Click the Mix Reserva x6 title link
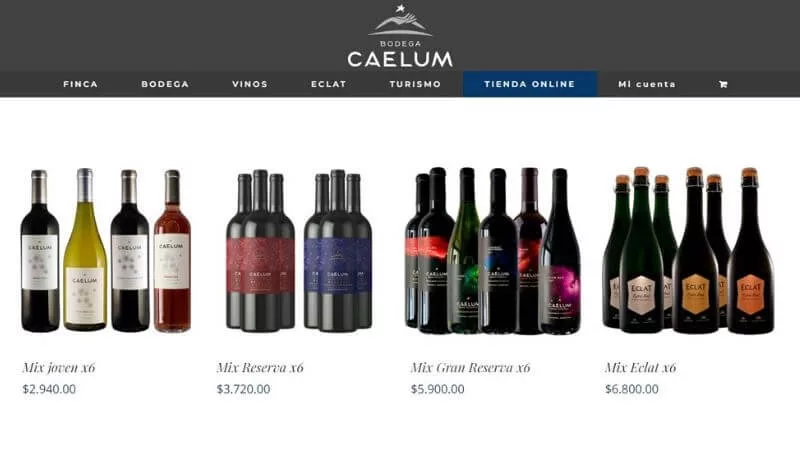800x454 pixels. [260, 367]
